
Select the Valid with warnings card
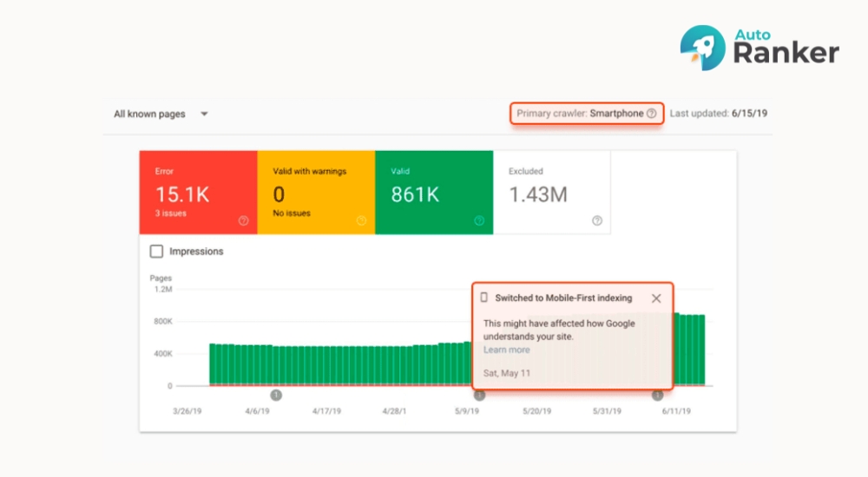[x=316, y=193]
